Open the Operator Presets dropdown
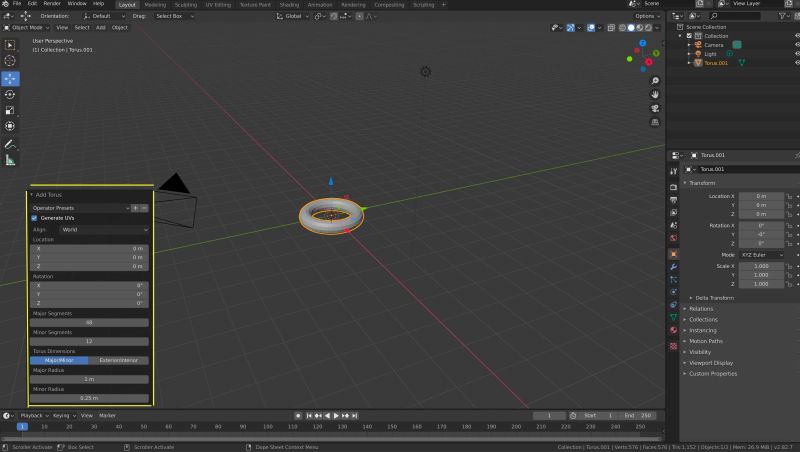This screenshot has height=452, width=800. coord(80,208)
